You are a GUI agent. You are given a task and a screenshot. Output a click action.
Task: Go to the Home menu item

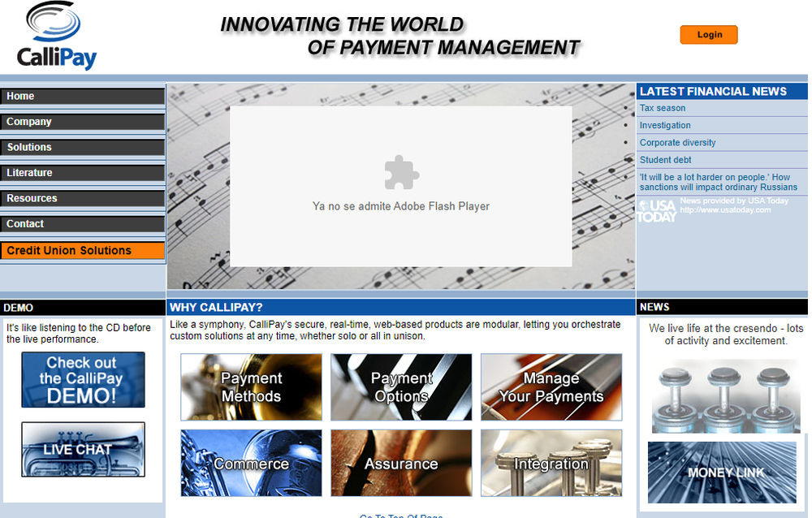(x=83, y=97)
